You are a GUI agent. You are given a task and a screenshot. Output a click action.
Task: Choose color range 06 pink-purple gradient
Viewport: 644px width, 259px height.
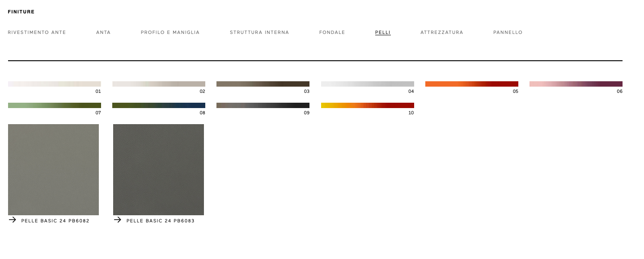coord(576,84)
